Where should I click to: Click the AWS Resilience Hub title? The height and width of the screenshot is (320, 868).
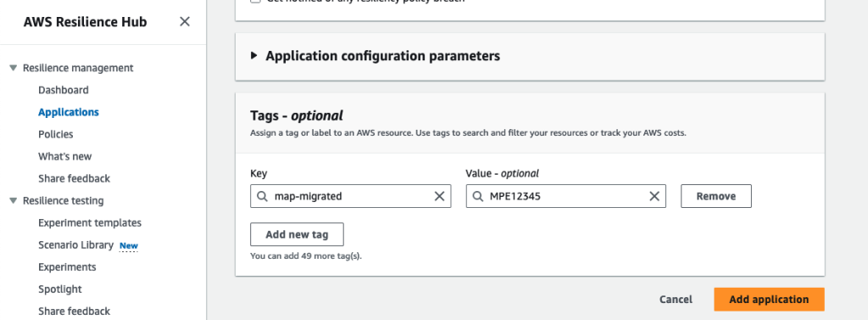pos(86,22)
